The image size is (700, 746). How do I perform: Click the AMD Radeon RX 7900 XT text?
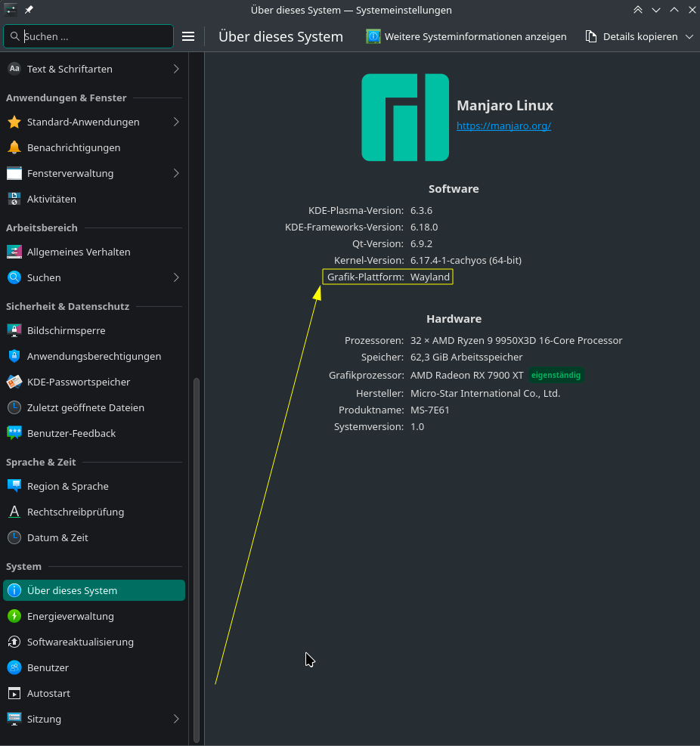click(x=467, y=375)
